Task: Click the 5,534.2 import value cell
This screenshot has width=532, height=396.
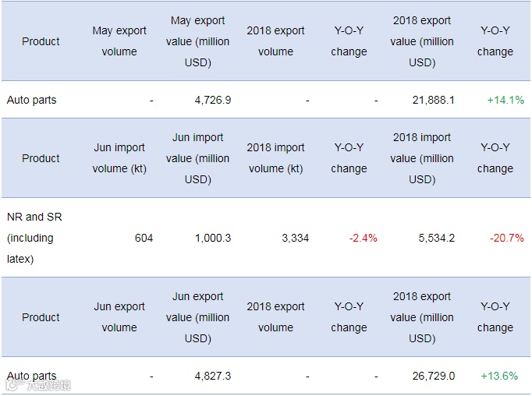Action: click(x=435, y=238)
